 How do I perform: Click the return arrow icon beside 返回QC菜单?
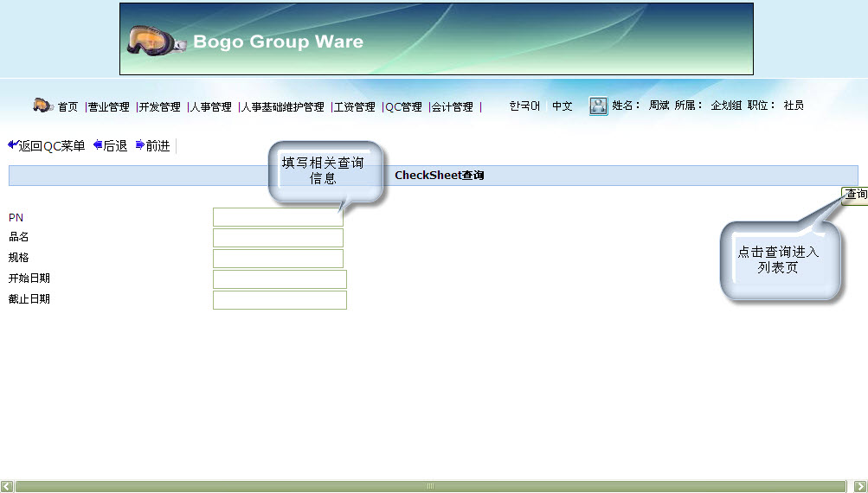(x=13, y=145)
